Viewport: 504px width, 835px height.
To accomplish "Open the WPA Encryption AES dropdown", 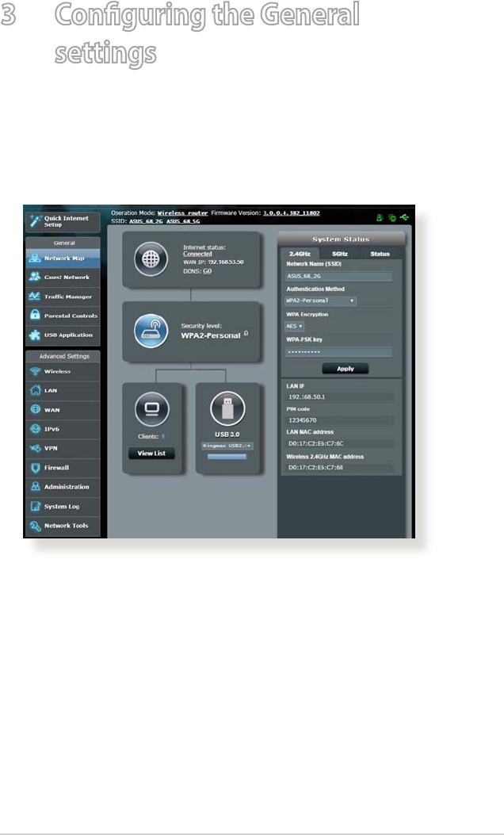I will coord(294,326).
